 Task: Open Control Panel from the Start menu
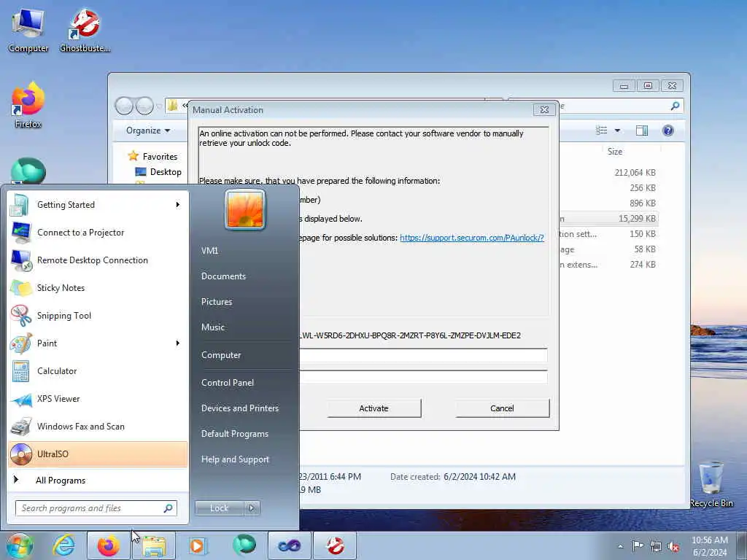coord(228,382)
